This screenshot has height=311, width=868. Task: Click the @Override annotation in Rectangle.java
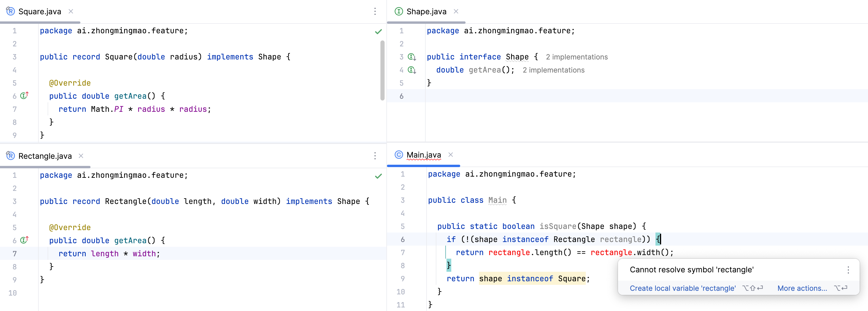70,227
